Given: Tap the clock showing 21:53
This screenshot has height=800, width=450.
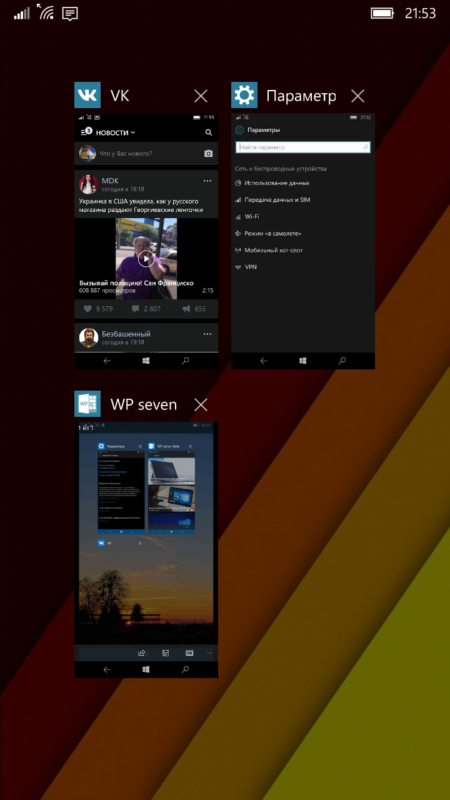Looking at the screenshot, I should [420, 13].
